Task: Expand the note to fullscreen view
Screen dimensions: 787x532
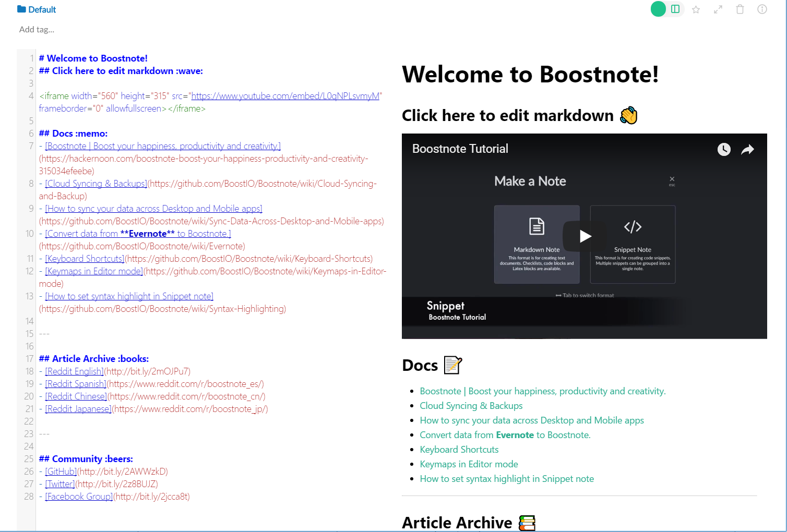Action: [718, 9]
